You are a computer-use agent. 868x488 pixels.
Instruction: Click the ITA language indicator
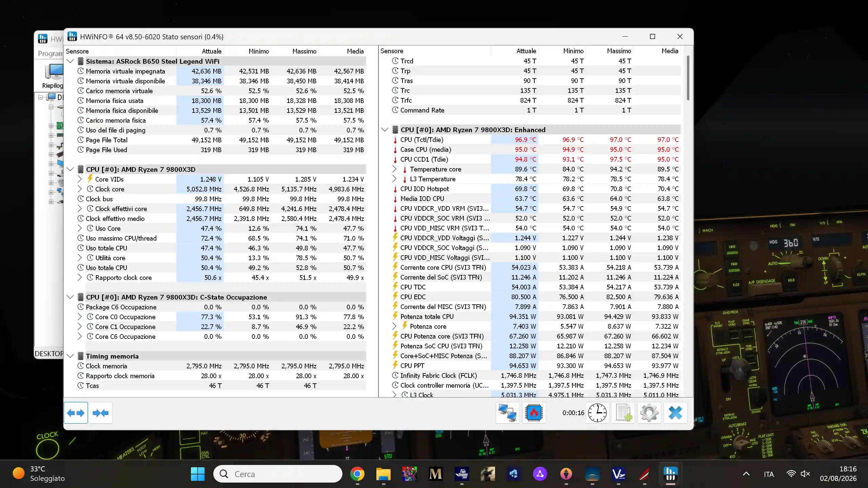point(769,474)
